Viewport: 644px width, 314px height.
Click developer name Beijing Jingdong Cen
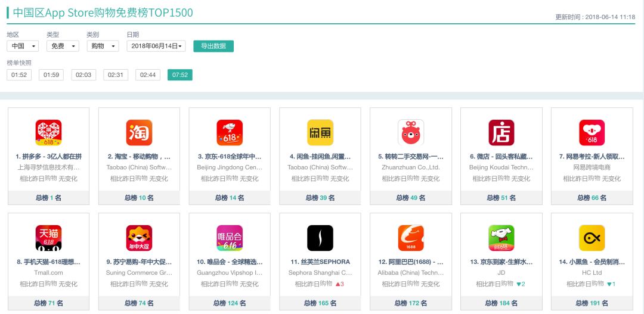230,167
